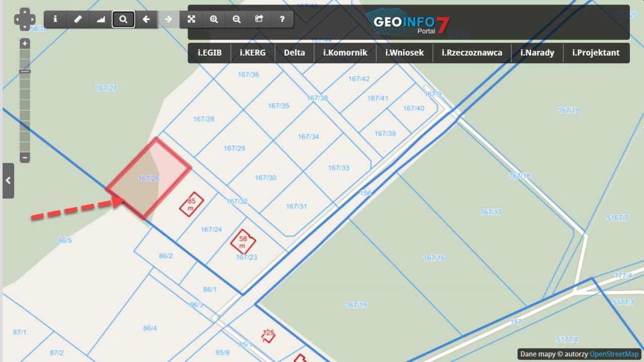Click parcel label 167/27
644x362 pixels.
pos(106,88)
